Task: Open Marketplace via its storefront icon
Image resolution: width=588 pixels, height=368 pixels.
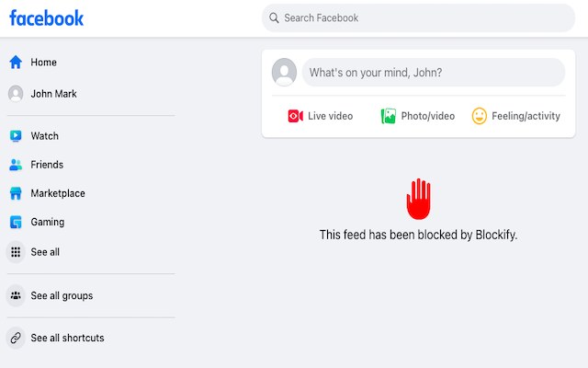Action: [16, 193]
